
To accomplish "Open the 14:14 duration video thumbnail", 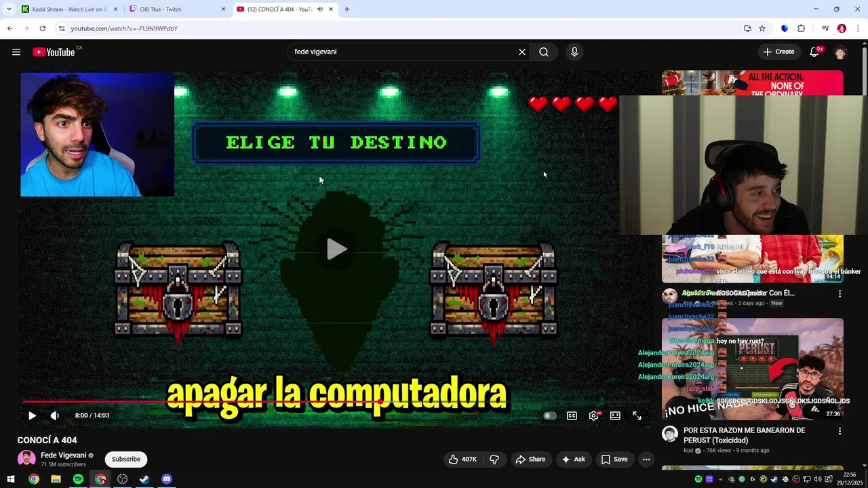I will pos(753,259).
